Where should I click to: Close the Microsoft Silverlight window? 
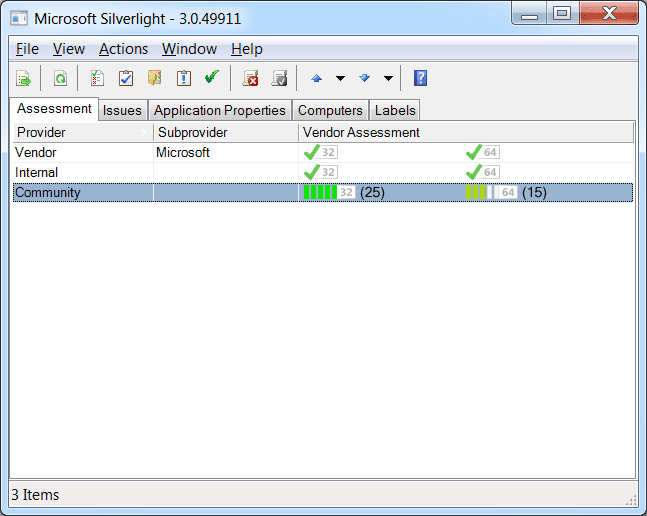[609, 13]
